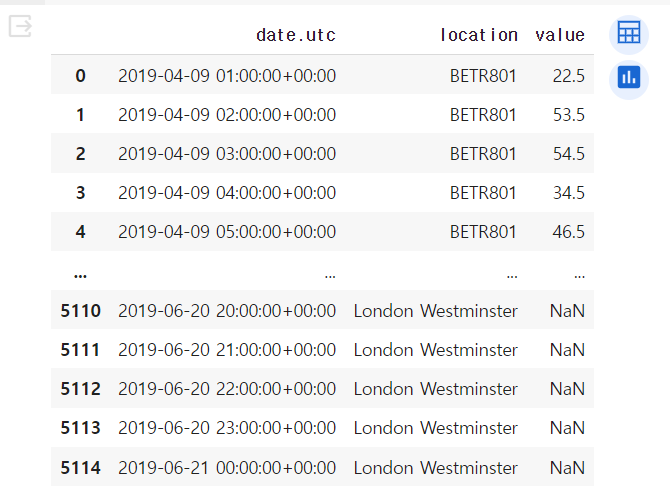Click the suggest charts bar icon
Screen dimensions: 670x495
(629, 80)
